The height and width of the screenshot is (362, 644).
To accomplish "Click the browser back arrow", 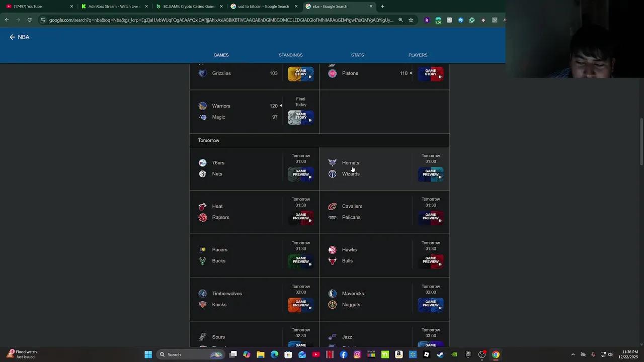I will point(7,20).
